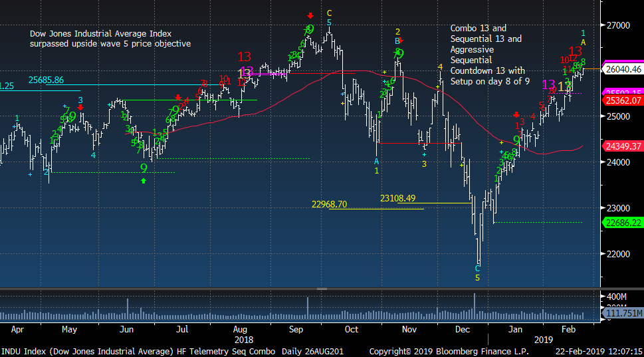This screenshot has height=357, width=644.
Task: Click the Jan month label
Action: [x=515, y=330]
